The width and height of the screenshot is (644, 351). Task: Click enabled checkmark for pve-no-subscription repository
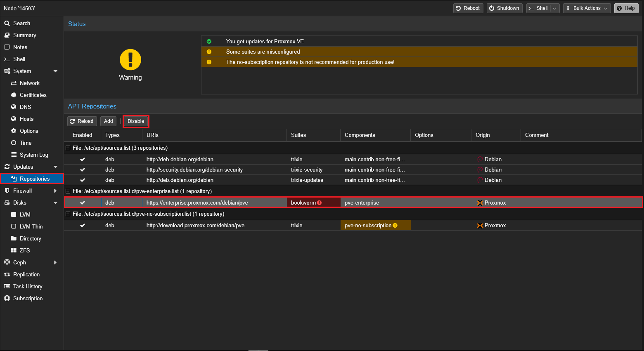pyautogui.click(x=83, y=226)
